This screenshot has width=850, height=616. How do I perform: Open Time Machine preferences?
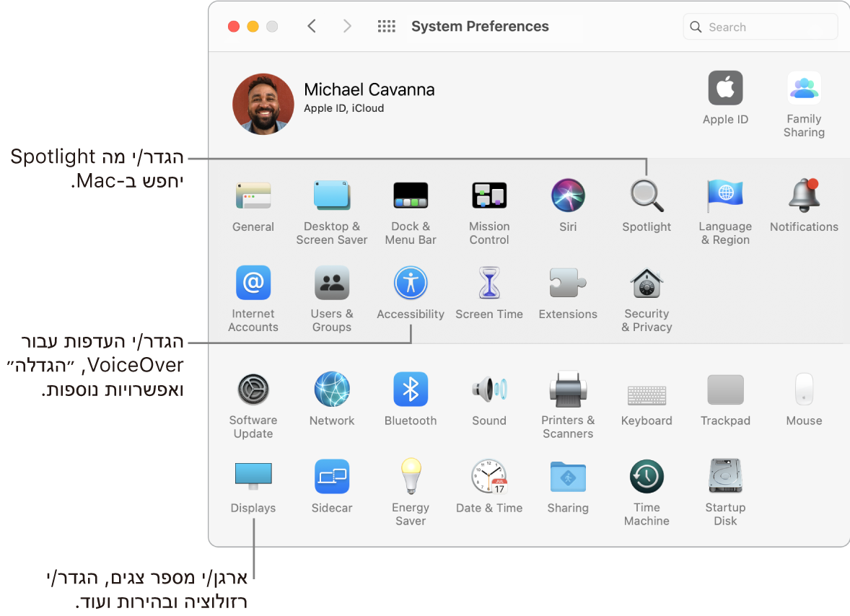tap(647, 477)
